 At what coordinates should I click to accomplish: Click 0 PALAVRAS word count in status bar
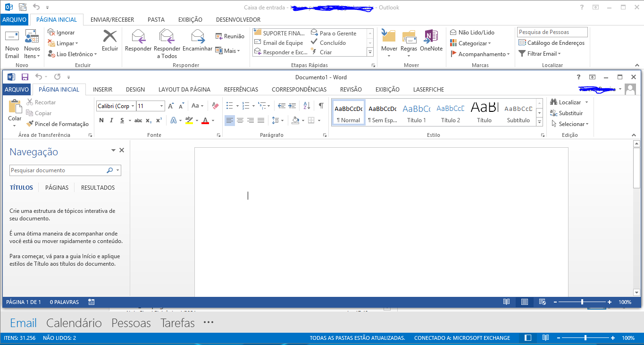[65, 302]
